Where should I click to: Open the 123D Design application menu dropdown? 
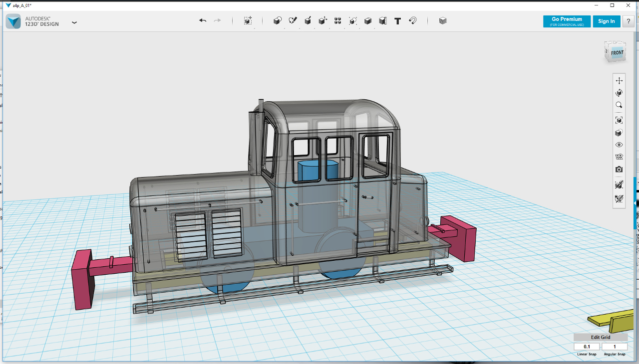click(74, 22)
